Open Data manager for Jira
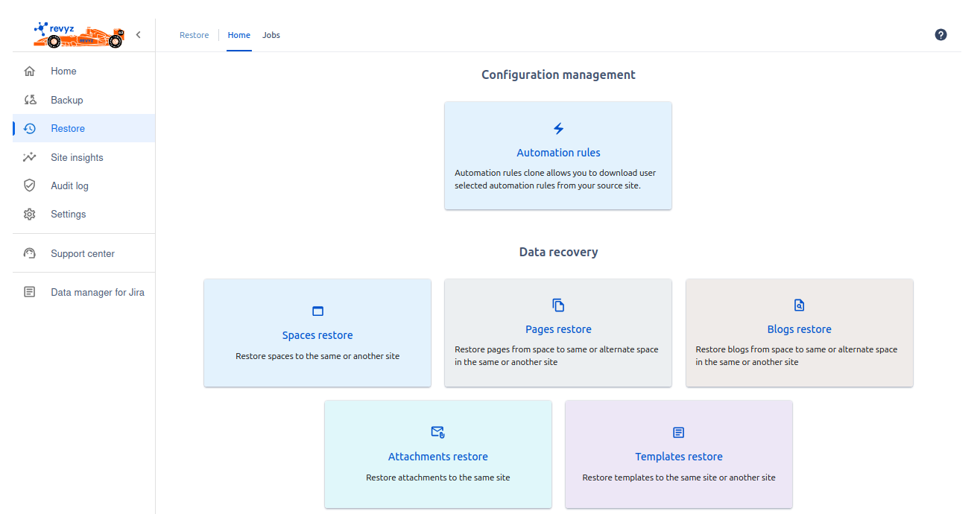The width and height of the screenshot is (980, 514). [x=98, y=292]
